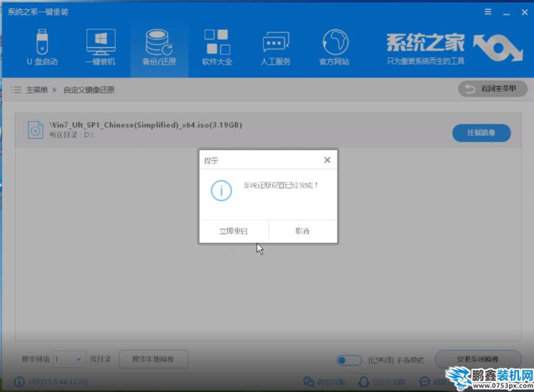
Task: Click 安装系统镜像 button
Action: (x=478, y=359)
